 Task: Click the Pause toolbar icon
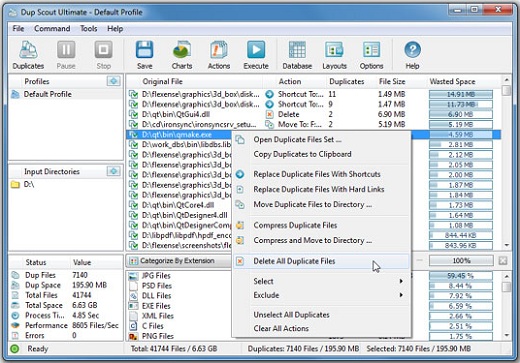pyautogui.click(x=66, y=50)
